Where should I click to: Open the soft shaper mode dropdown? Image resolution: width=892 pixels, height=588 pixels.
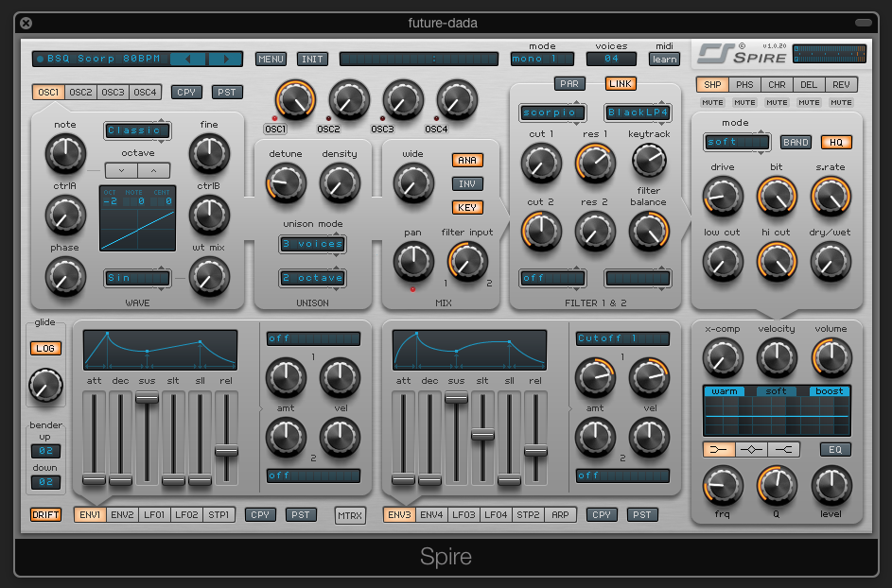click(x=737, y=142)
